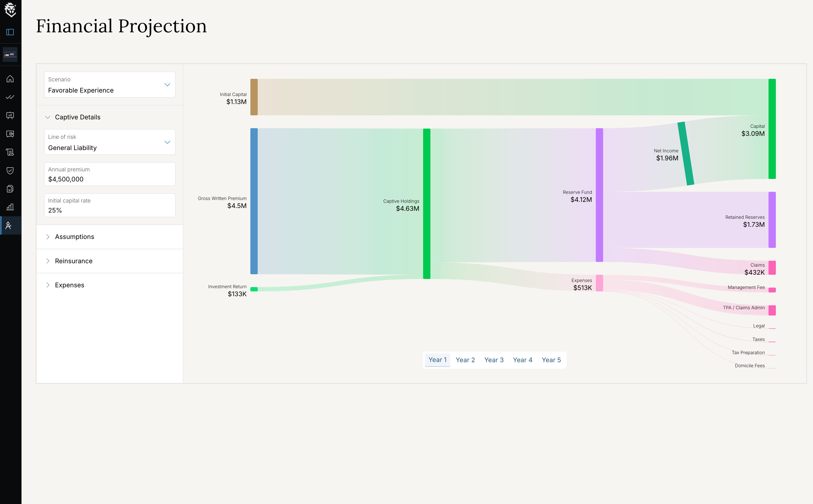Expand the Assumptions section
The image size is (813, 504).
point(110,237)
